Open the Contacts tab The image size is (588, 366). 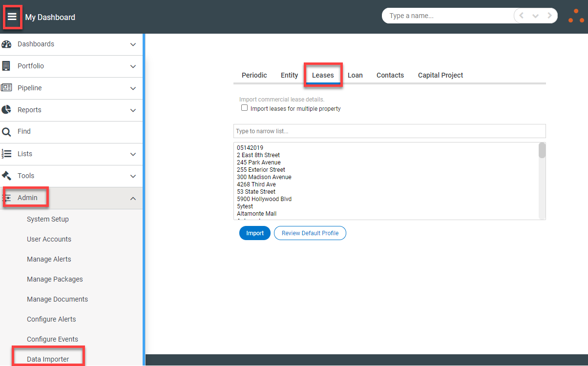(x=390, y=75)
